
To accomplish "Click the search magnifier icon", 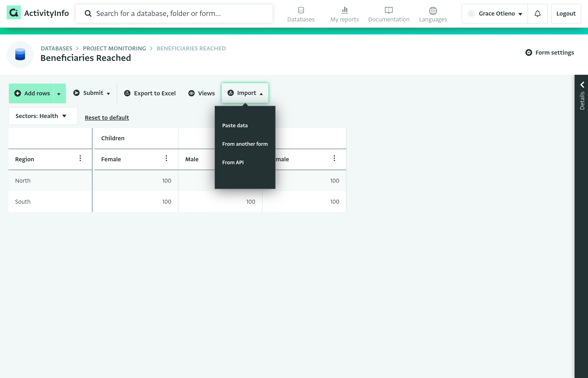I will (88, 13).
